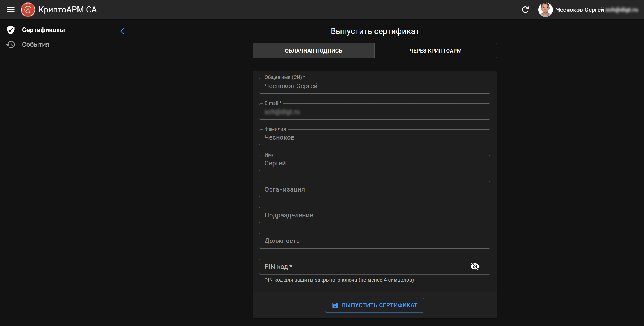This screenshot has height=326, width=644.
Task: Click into the Подразделение field
Action: point(374,215)
